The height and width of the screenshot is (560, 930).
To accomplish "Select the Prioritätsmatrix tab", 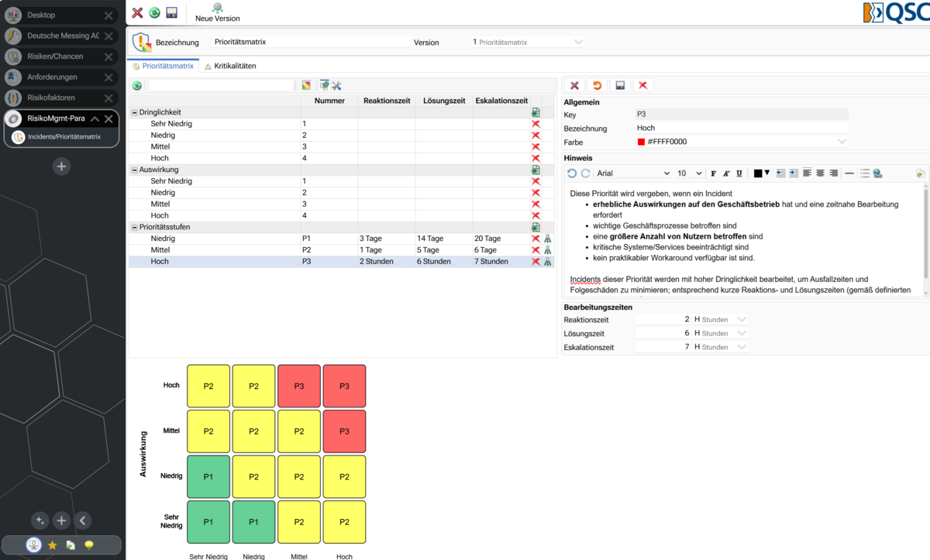I will [x=163, y=66].
